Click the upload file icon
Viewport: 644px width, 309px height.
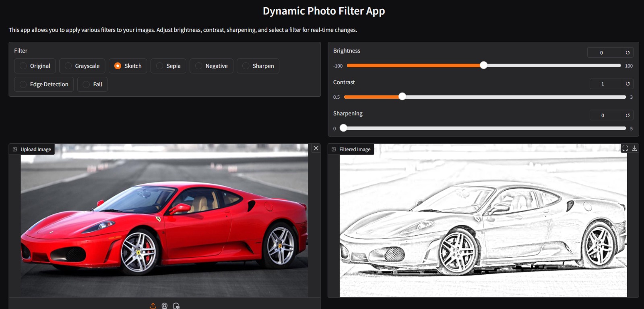[153, 306]
